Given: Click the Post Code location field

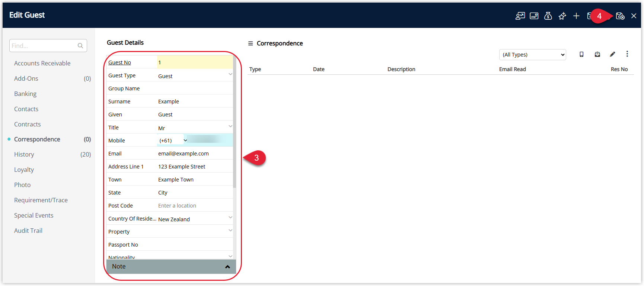Looking at the screenshot, I should [195, 205].
